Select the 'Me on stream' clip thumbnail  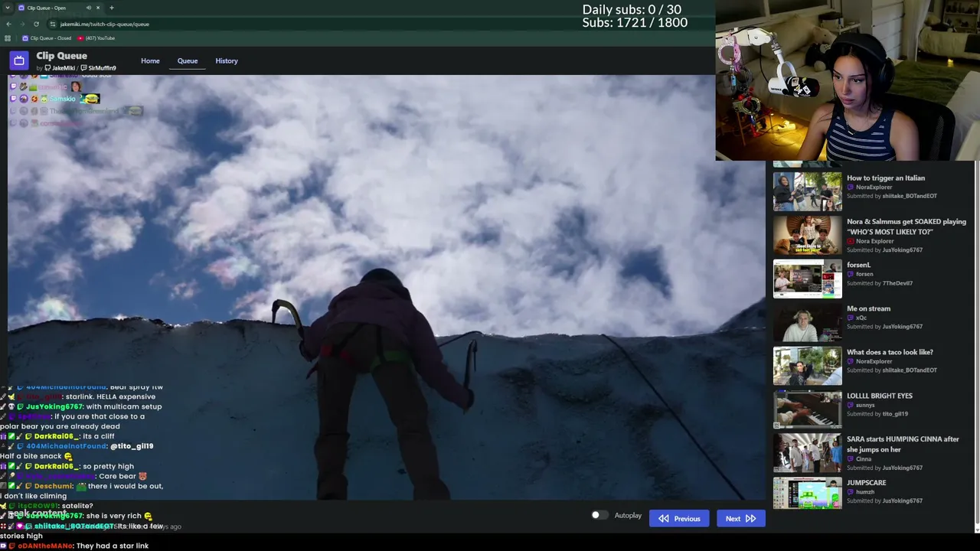(x=807, y=322)
